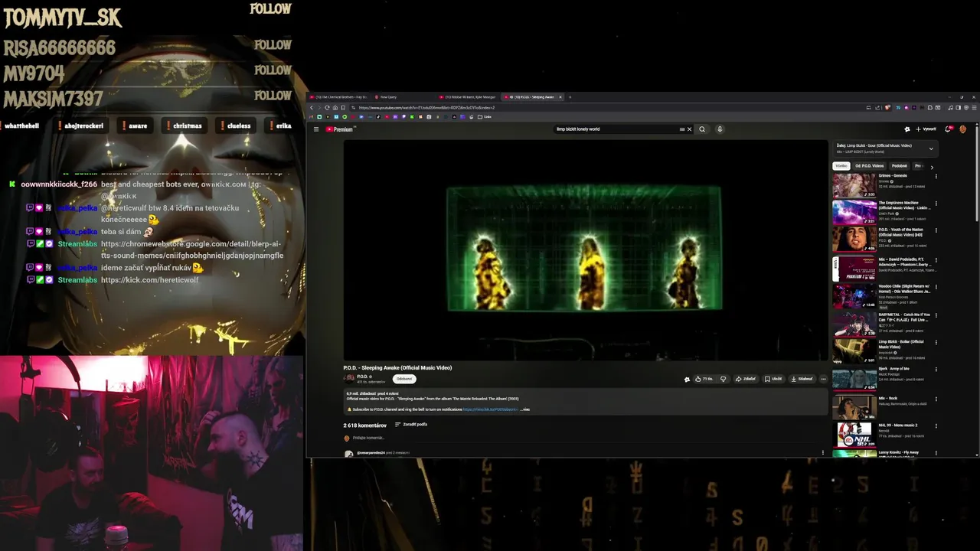980x551 pixels.
Task: Select the P.O.D. - Sleeping Awake tab
Action: coord(531,97)
